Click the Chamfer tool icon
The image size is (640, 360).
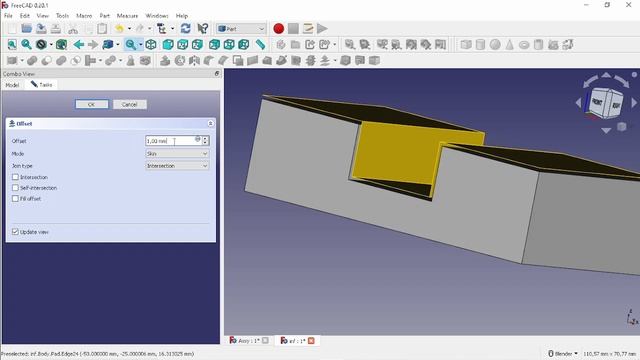pos(223,61)
